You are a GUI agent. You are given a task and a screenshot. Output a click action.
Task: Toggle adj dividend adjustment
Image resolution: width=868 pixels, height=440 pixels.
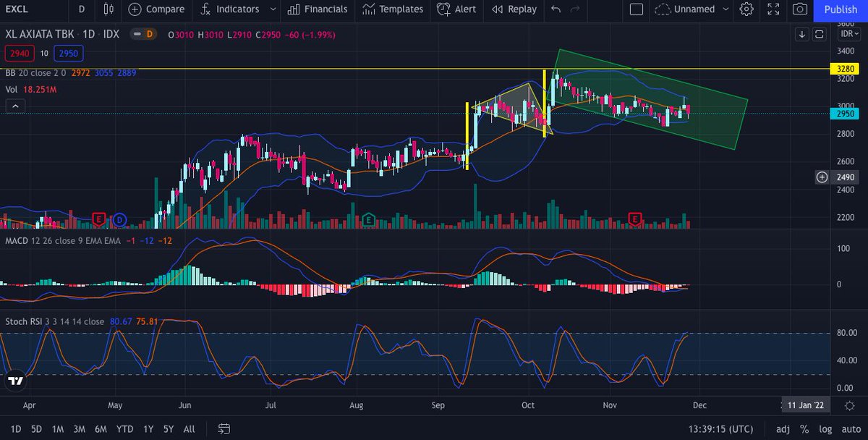[783, 428]
